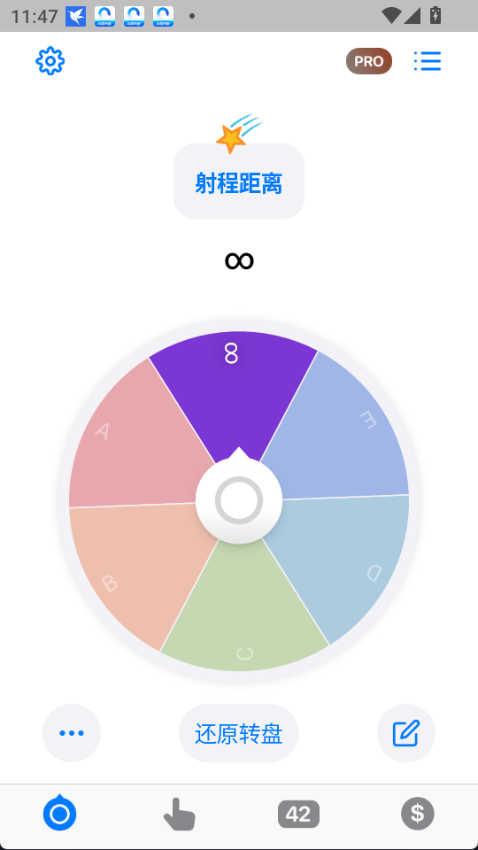Open settings via the gear icon

point(50,61)
